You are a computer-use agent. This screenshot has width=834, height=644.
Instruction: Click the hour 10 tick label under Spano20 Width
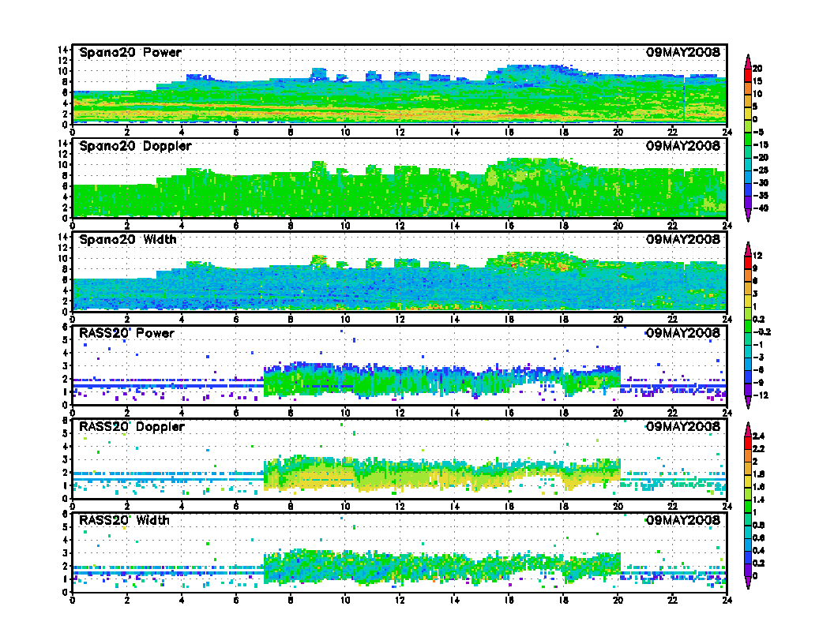coord(345,320)
